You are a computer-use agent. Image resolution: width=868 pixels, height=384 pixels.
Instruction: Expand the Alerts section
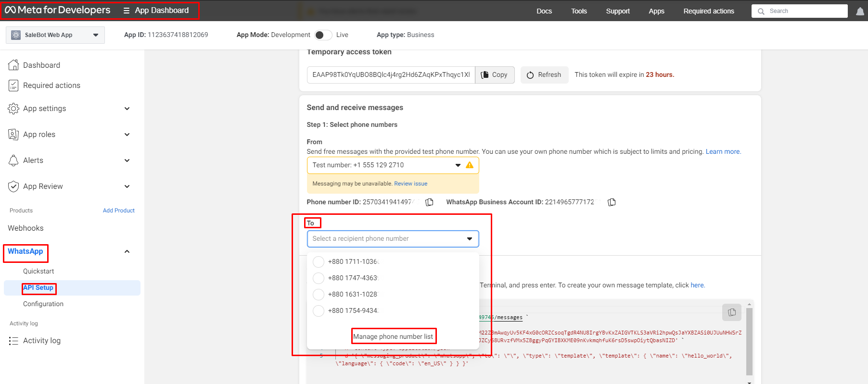127,161
